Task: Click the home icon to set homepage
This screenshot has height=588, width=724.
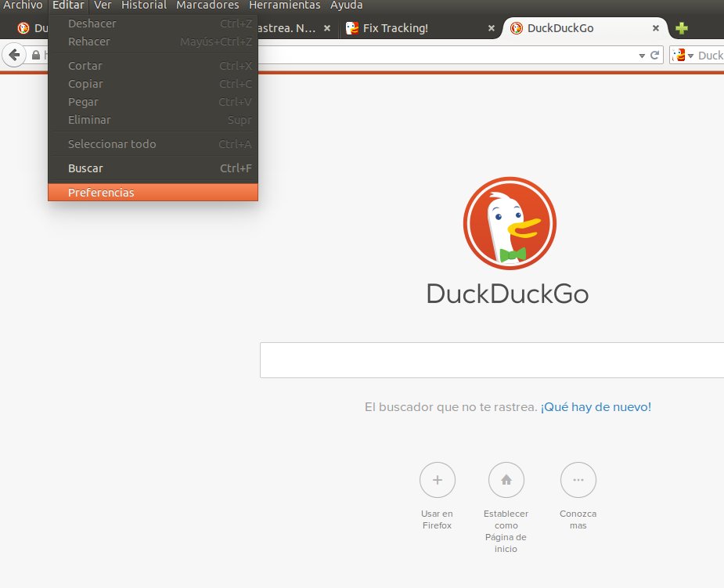Action: click(x=506, y=480)
